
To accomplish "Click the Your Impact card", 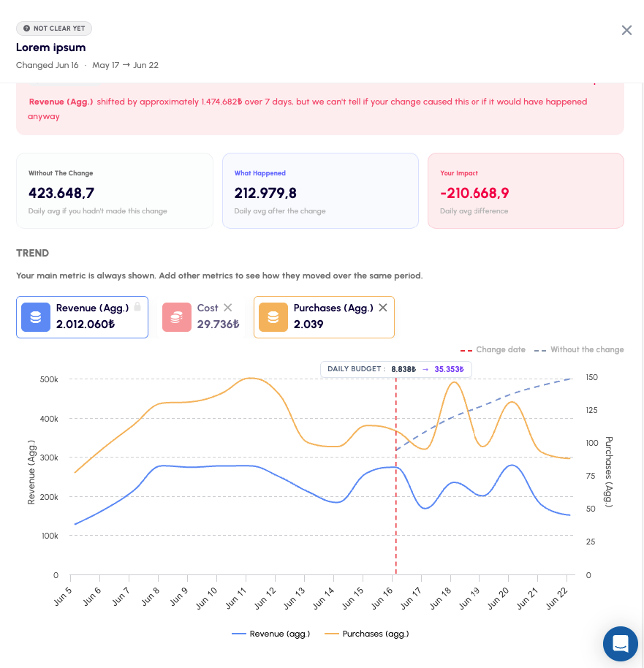I will (526, 191).
